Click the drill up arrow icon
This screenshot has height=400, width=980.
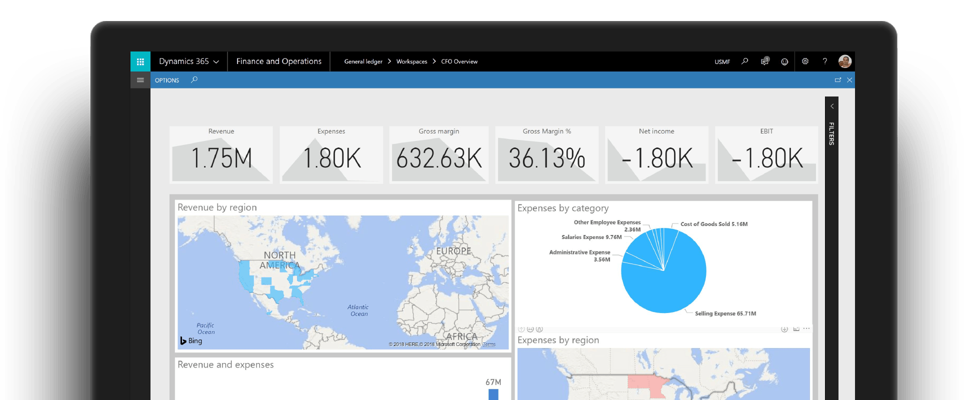521,329
